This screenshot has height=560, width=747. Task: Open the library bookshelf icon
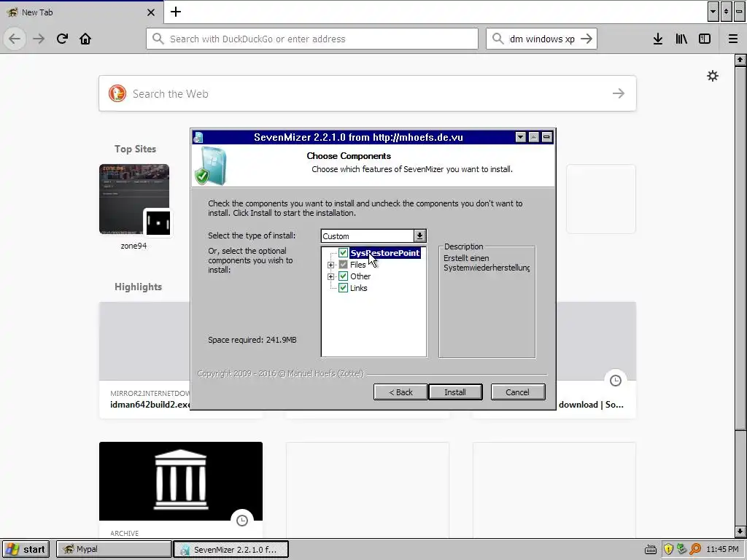pos(681,39)
